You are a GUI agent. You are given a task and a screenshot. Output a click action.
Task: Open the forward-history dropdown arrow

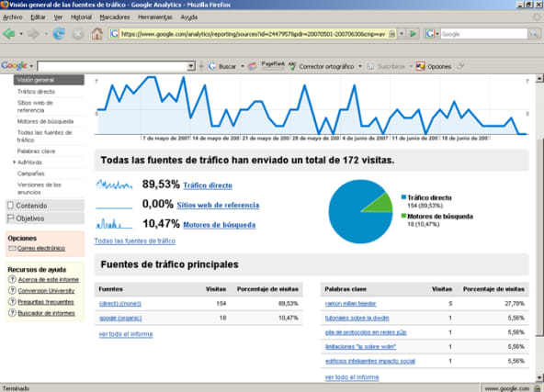(x=45, y=34)
